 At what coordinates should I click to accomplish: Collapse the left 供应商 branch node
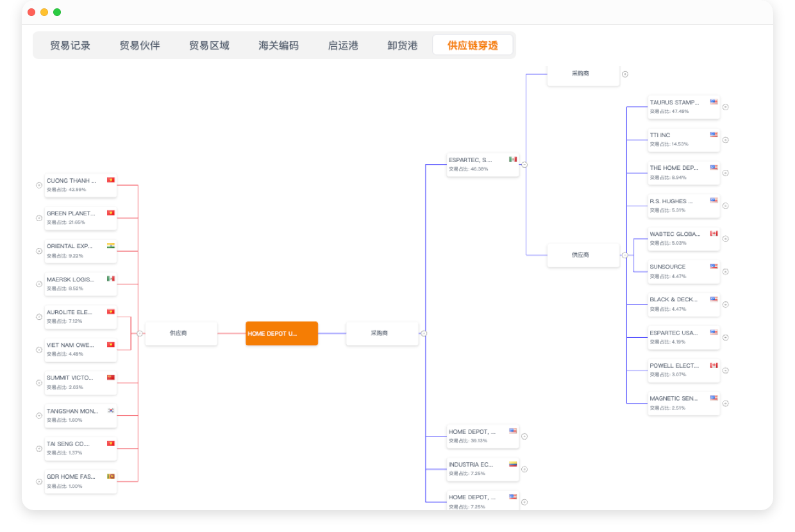pyautogui.click(x=139, y=333)
